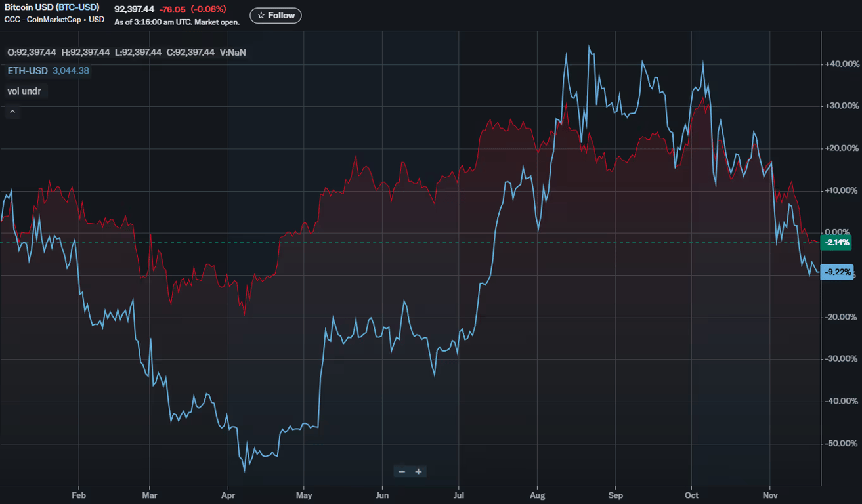This screenshot has height=504, width=862.
Task: Click the open value O:92,397.44
Action: click(32, 52)
